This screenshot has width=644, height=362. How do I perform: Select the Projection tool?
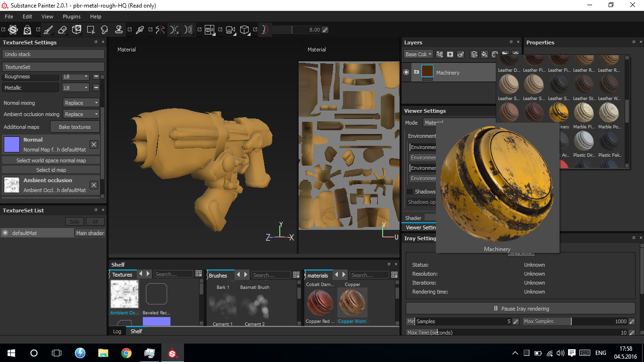coord(76,30)
